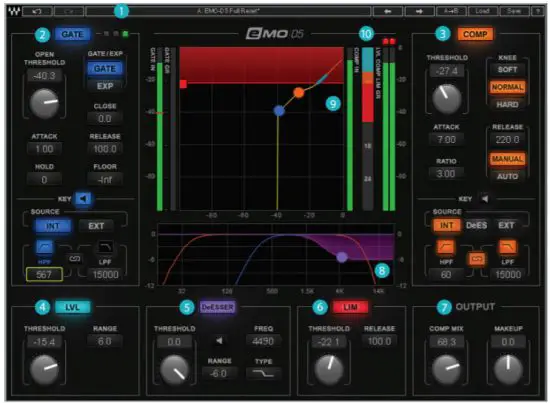550x403 pixels.
Task: Click the Save button
Action: coord(514,11)
